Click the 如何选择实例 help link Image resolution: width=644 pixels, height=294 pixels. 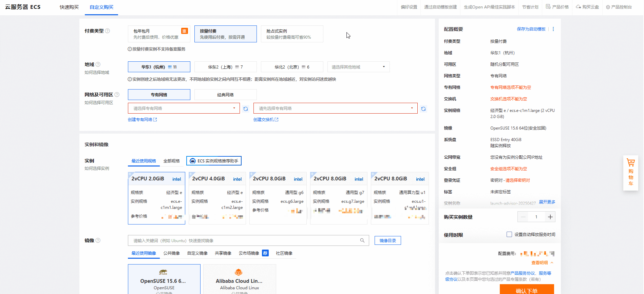point(97,169)
